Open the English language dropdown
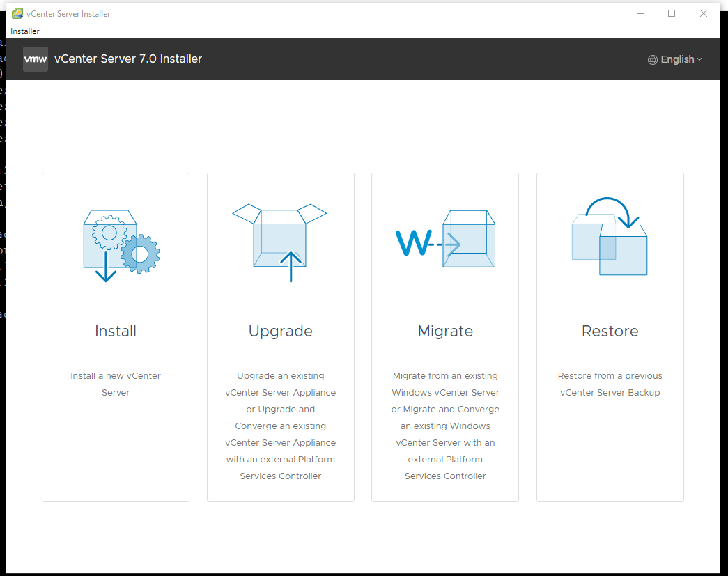The height and width of the screenshot is (576, 728). click(675, 59)
